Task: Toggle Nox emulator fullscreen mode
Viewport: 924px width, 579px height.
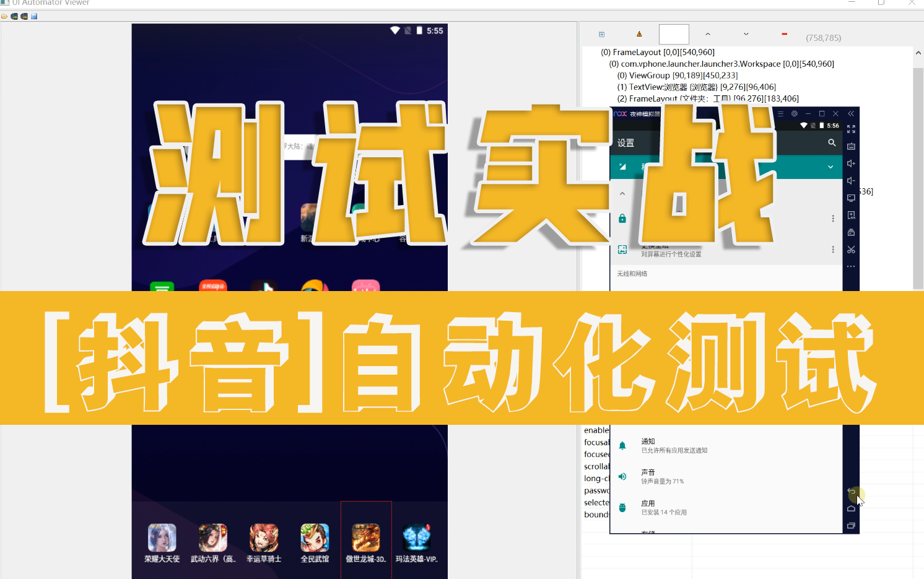Action: point(851,128)
